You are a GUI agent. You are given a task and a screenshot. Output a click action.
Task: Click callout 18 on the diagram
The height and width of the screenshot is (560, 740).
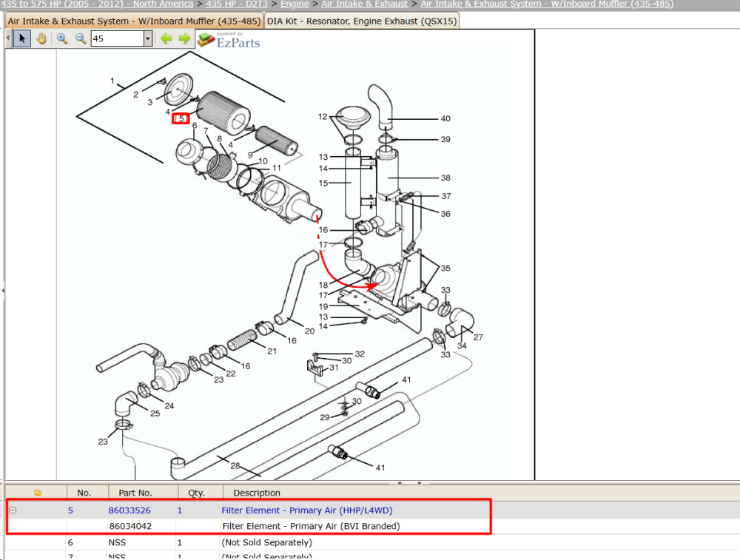coord(323,285)
